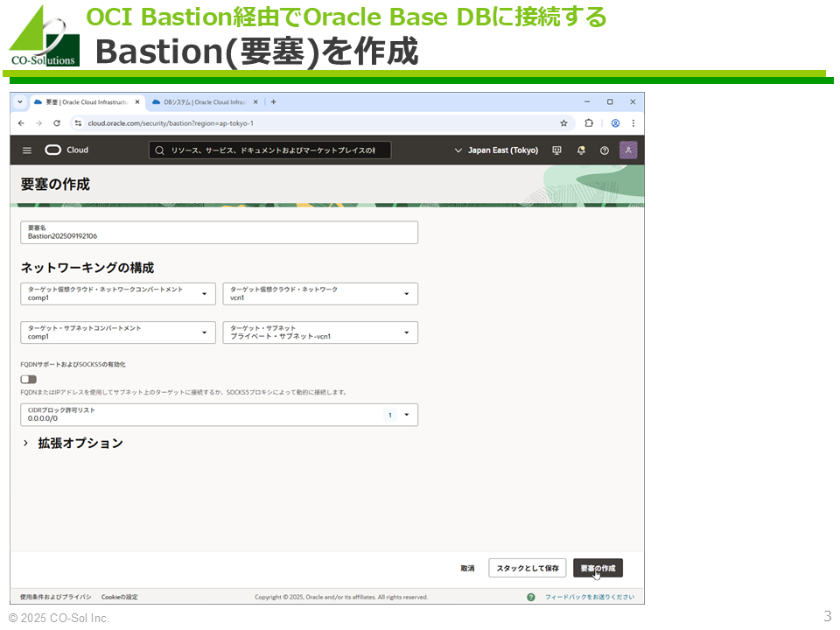Click the count badge 1 in CIDR list
Viewport: 840px width, 630px height.
[x=390, y=415]
